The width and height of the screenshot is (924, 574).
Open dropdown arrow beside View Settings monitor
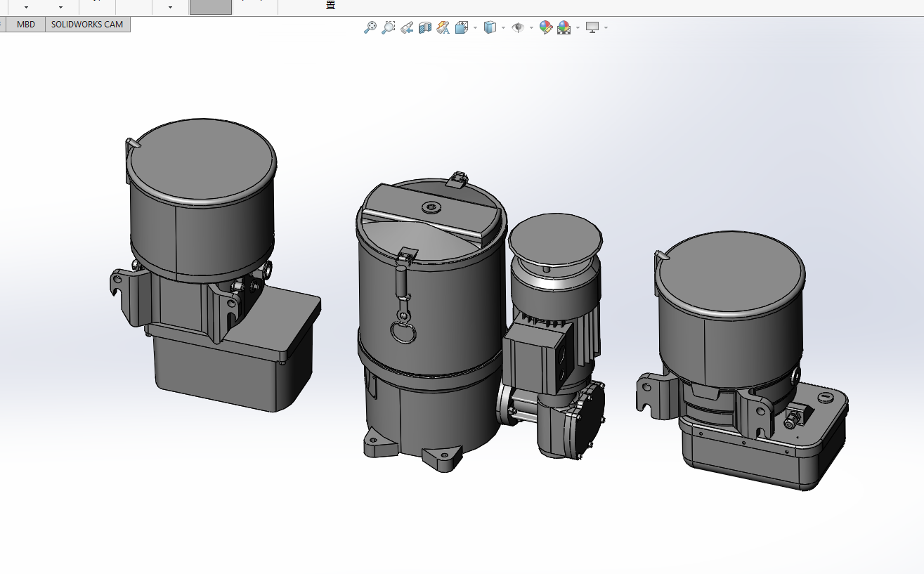click(606, 28)
